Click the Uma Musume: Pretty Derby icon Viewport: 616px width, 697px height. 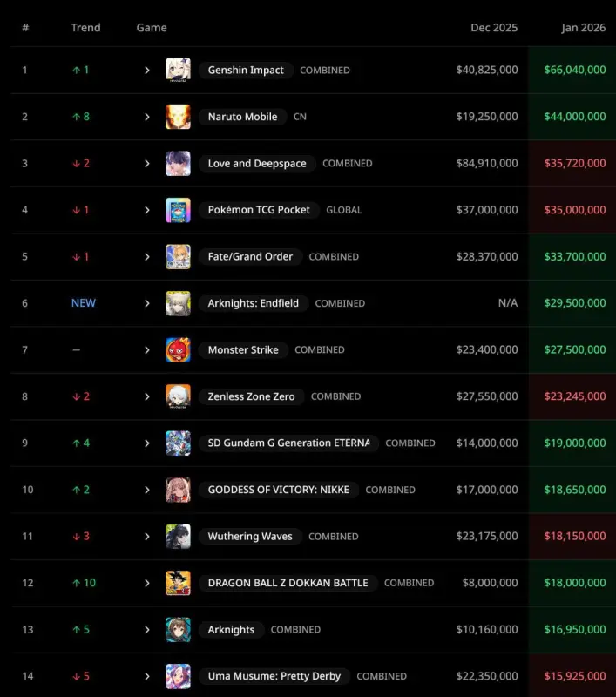tap(178, 676)
